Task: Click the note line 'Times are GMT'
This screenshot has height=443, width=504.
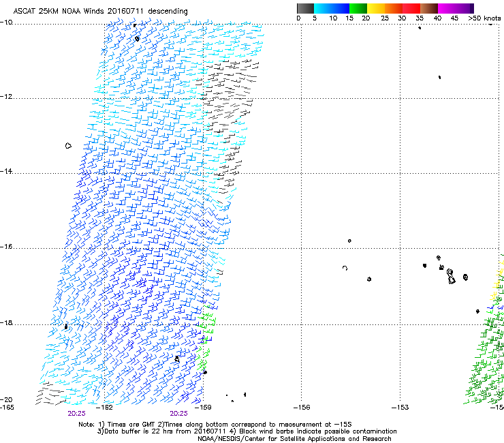Action: 131,425
